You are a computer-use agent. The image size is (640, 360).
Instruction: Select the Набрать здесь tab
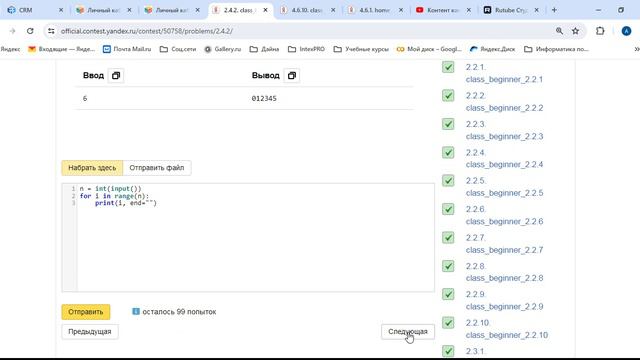point(92,168)
